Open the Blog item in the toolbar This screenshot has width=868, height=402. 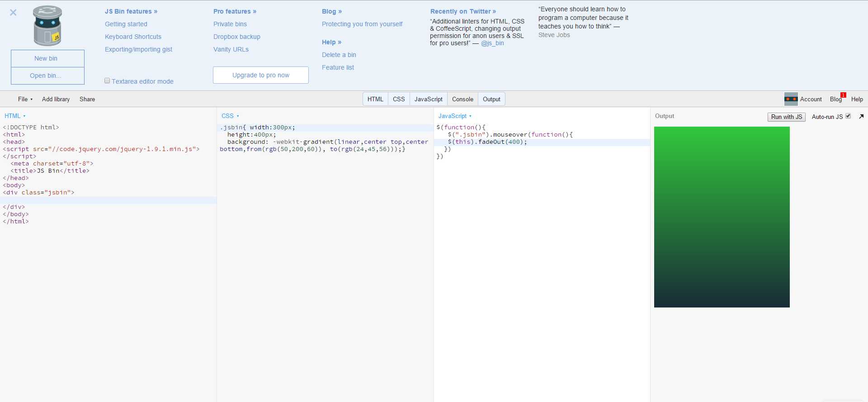[x=835, y=99]
